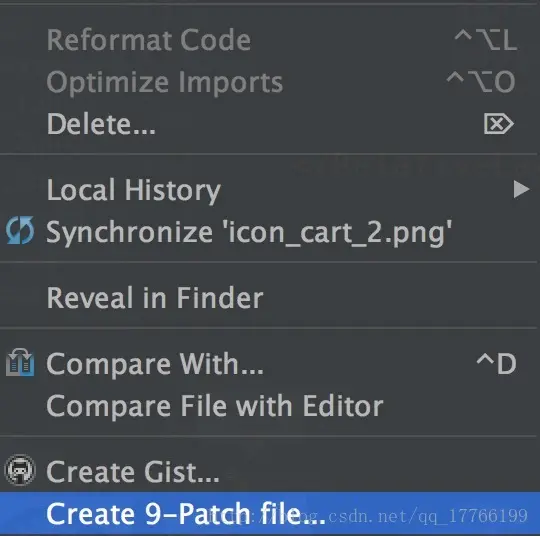Screen dimensions: 540x536
Task: Choose Optimize Imports from the menu
Action: [x=270, y=82]
